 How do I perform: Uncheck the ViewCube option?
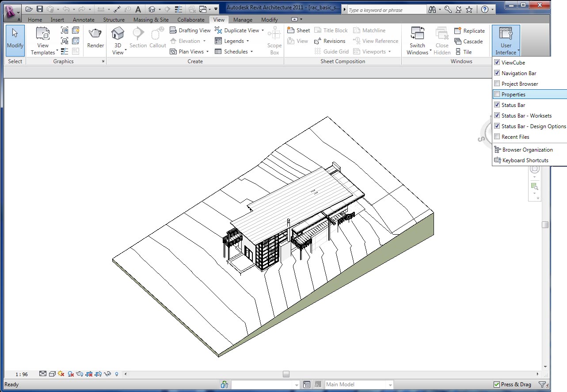coord(497,62)
